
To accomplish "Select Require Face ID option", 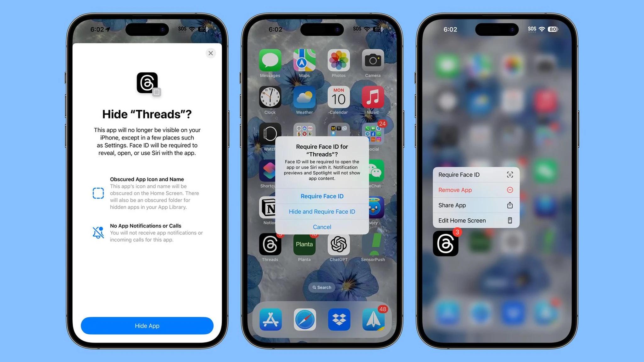I will (x=322, y=196).
